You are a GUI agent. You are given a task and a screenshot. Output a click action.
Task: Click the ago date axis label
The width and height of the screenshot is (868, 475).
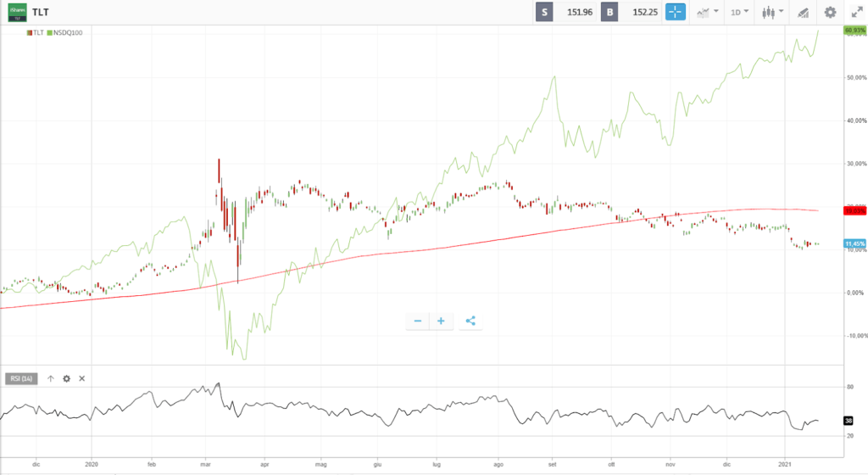(498, 465)
